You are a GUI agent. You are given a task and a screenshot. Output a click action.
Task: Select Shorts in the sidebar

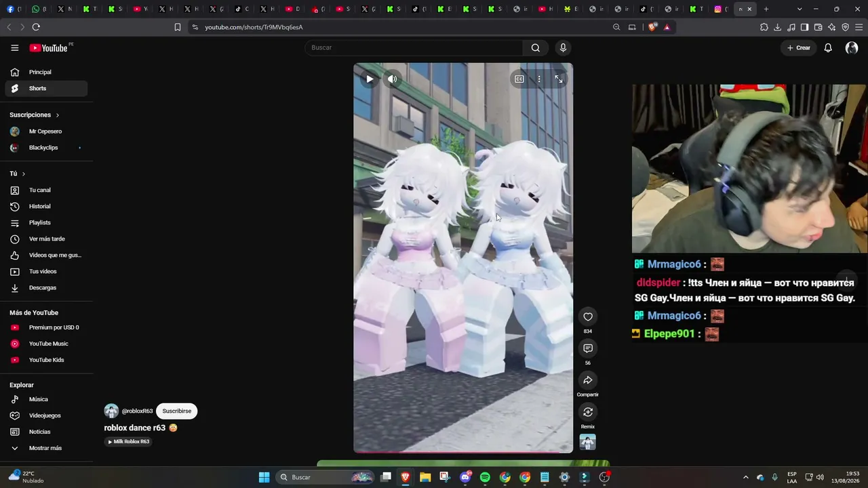[46, 88]
